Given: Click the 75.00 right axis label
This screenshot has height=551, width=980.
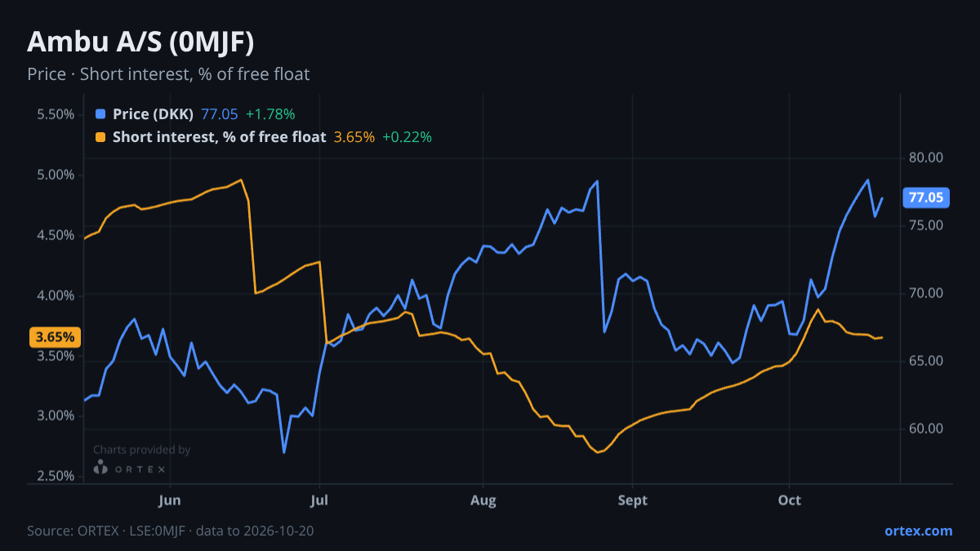Looking at the screenshot, I should 925,225.
